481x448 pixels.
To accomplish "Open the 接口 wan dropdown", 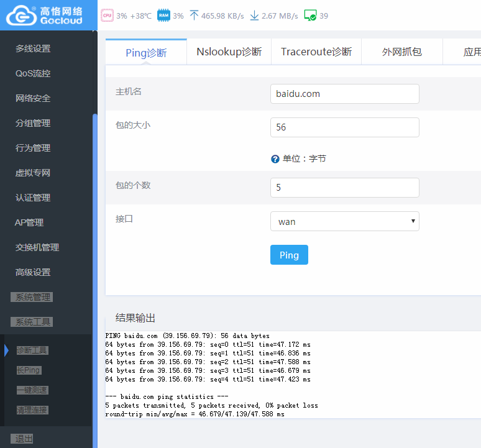I will coord(344,221).
